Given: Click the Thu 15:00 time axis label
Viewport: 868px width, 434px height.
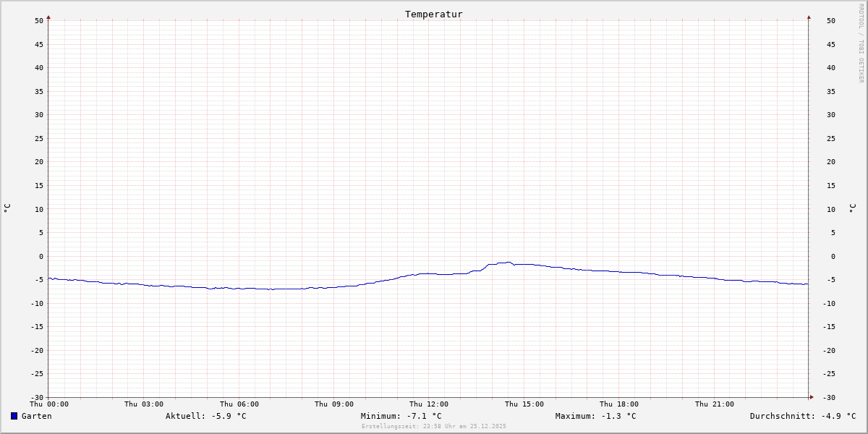Looking at the screenshot, I should click(x=524, y=404).
